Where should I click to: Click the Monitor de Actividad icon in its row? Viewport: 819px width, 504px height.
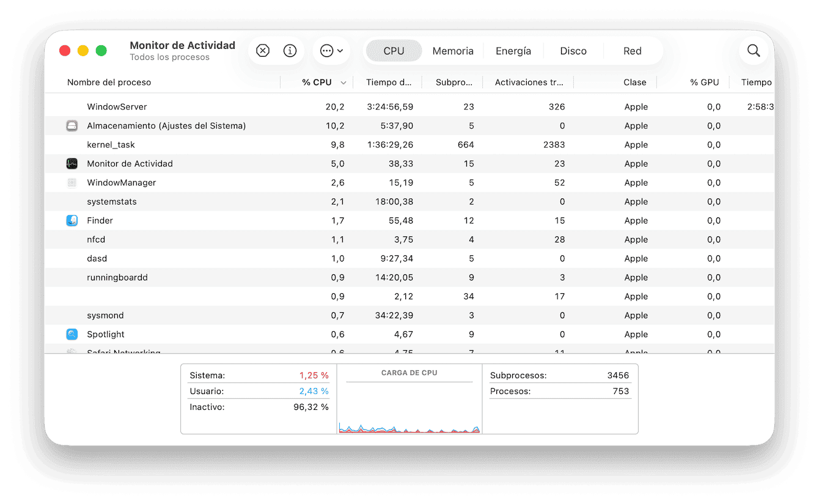pos(72,164)
